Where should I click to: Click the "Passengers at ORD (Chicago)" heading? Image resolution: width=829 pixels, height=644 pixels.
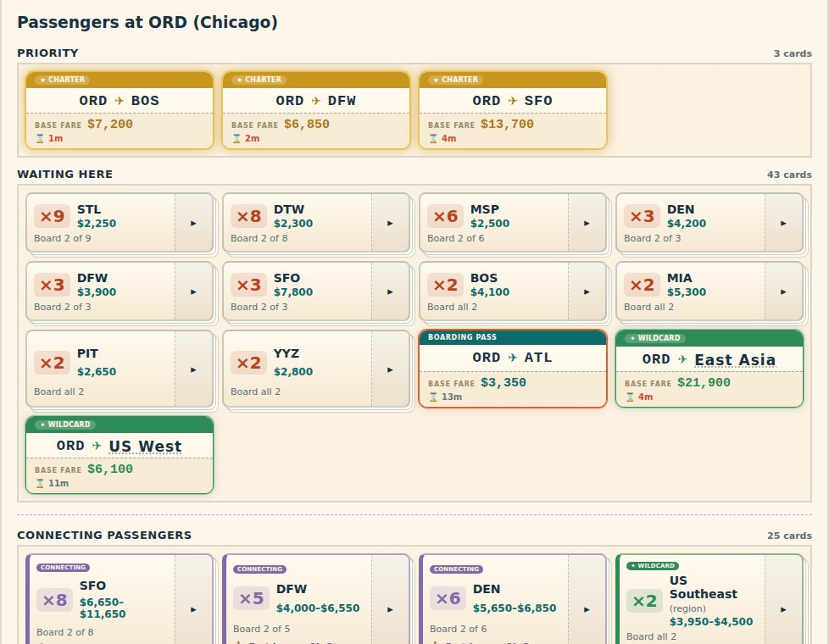(147, 22)
